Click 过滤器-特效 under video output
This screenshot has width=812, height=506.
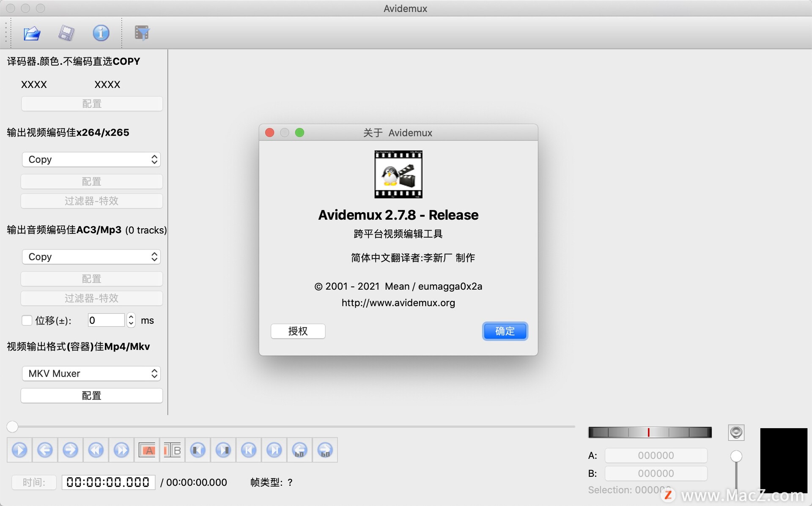(x=91, y=201)
